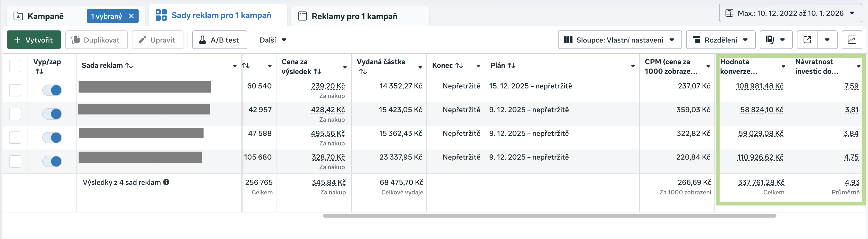Toggle off the first ad set switch

[x=52, y=90]
